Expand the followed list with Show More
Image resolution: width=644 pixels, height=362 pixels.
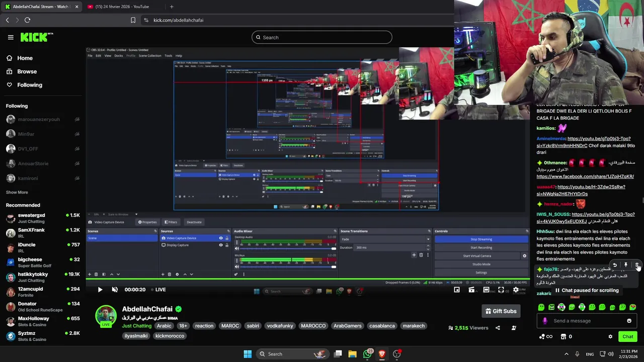click(17, 192)
